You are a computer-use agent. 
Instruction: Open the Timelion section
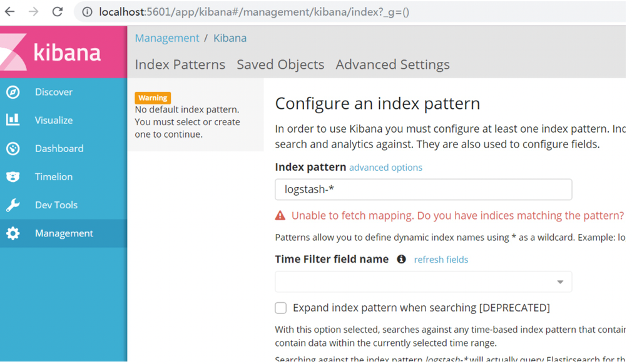click(63, 177)
